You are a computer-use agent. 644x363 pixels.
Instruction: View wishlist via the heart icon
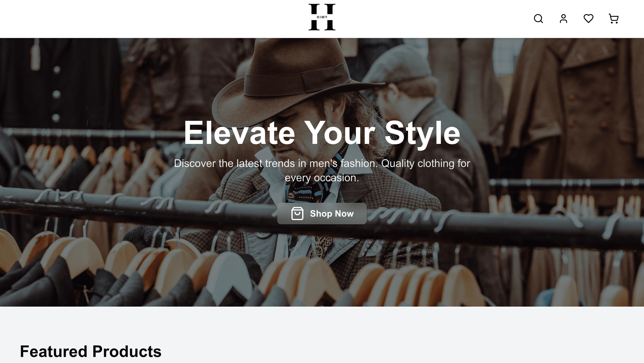coord(588,19)
